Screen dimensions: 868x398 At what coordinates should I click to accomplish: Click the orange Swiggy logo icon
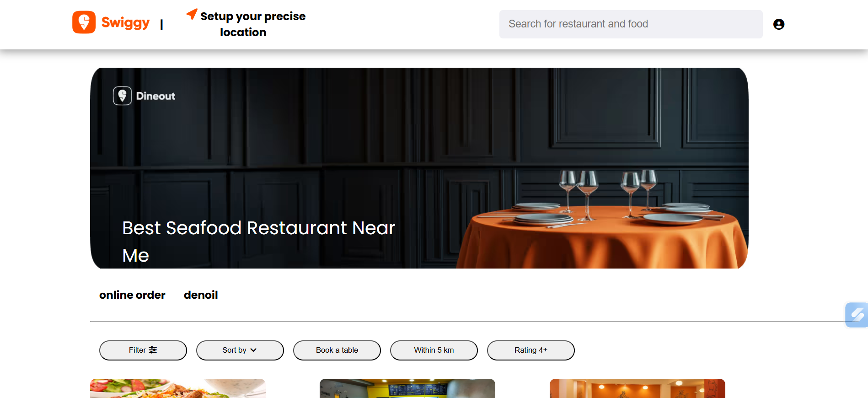coord(84,22)
